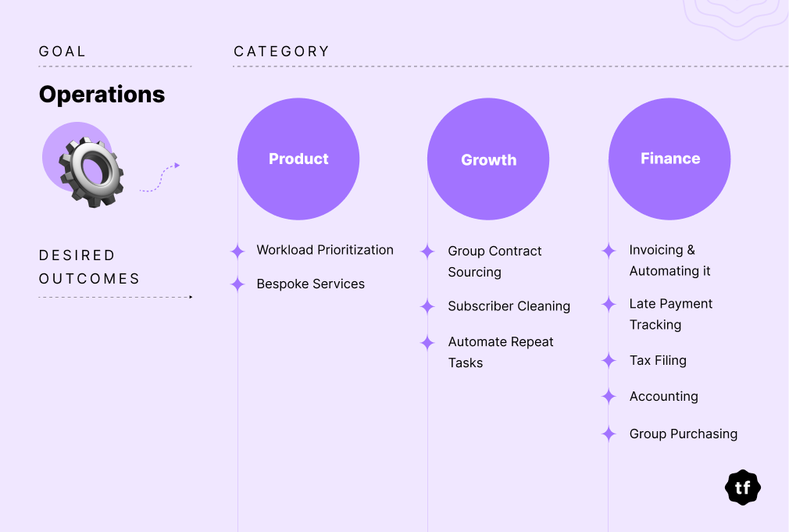Click the dotted curved arrow beside the gear
Screen dimensions: 789x532
coord(159,177)
